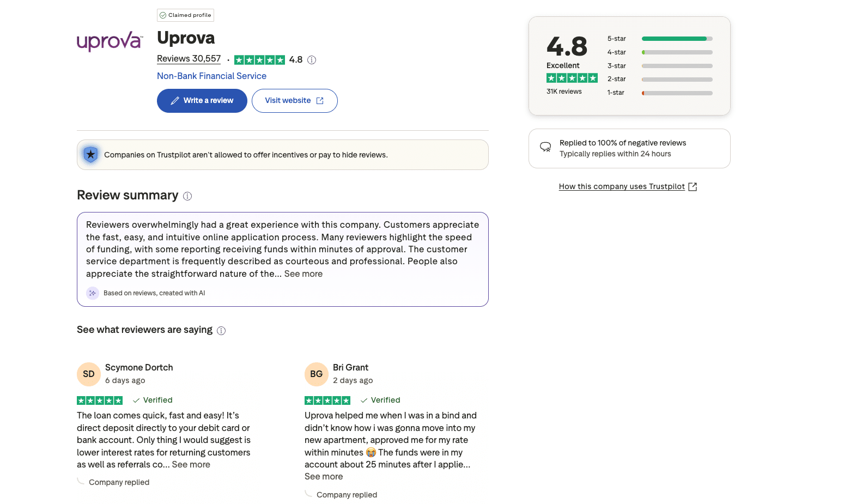
Task: Click the 5-star label
Action: click(x=617, y=39)
